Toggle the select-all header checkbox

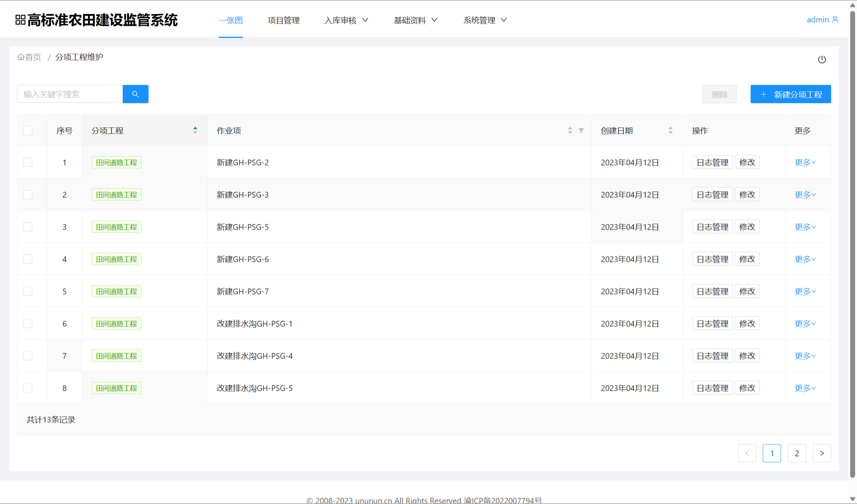(x=28, y=131)
